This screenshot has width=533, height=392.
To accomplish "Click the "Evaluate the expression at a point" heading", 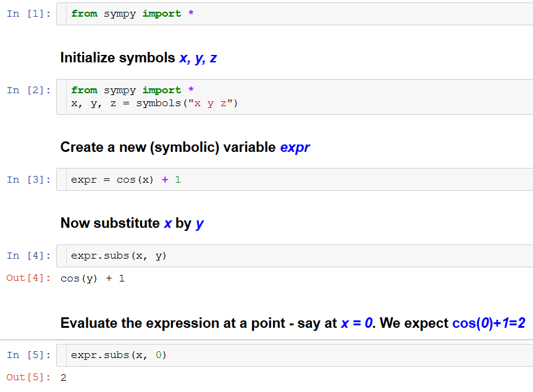I will click(x=198, y=323).
